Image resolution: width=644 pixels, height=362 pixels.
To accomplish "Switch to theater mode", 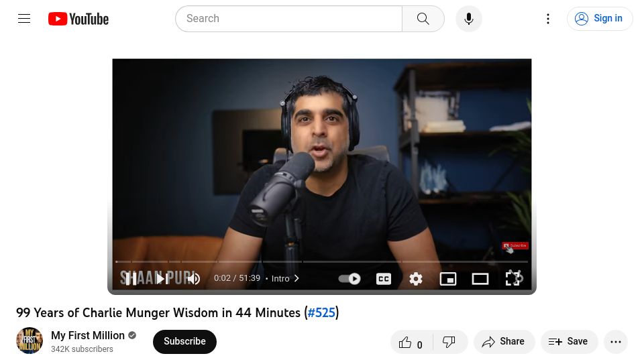I will coord(480,279).
